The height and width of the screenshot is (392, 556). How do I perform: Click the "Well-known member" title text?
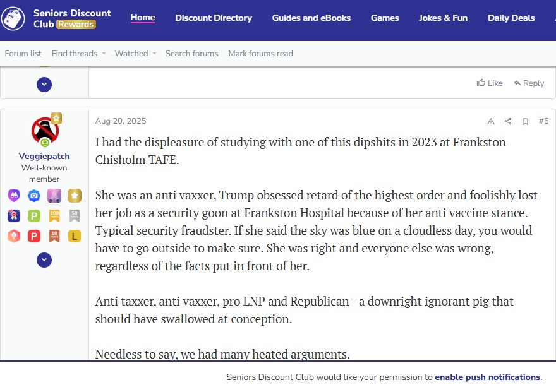coord(44,173)
